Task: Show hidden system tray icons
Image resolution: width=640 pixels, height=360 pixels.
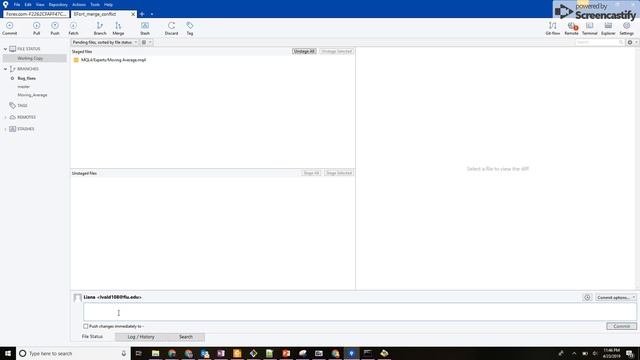Action: coord(574,353)
